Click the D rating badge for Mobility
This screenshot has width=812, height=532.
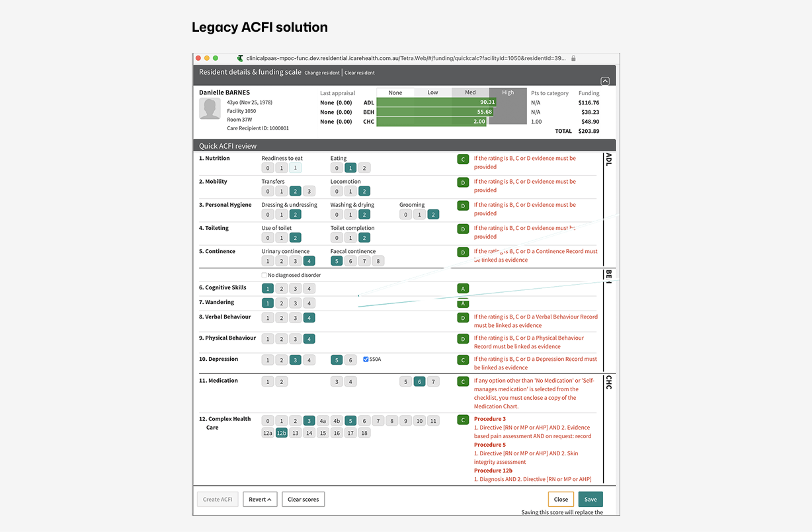[462, 182]
